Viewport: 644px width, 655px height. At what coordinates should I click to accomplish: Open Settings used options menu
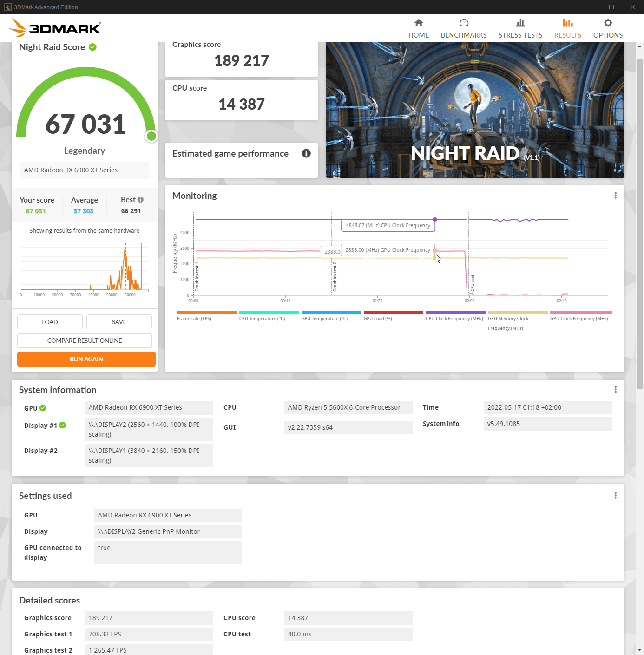(x=615, y=496)
